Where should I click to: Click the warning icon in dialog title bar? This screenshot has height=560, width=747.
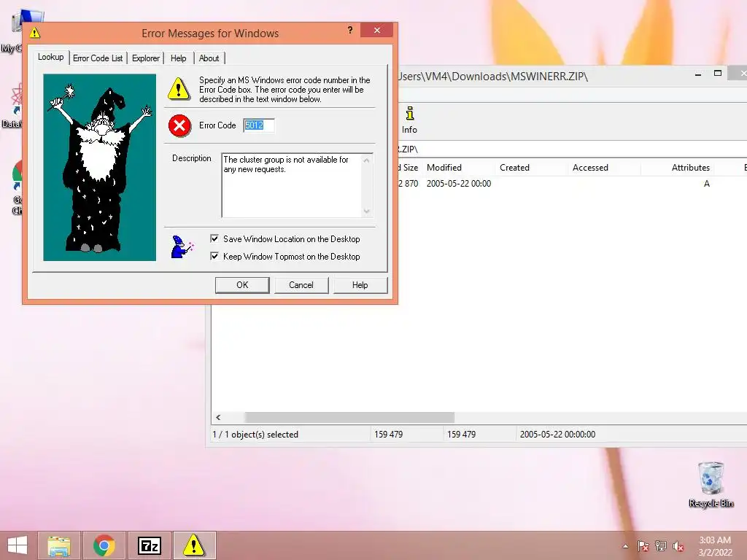35,33
